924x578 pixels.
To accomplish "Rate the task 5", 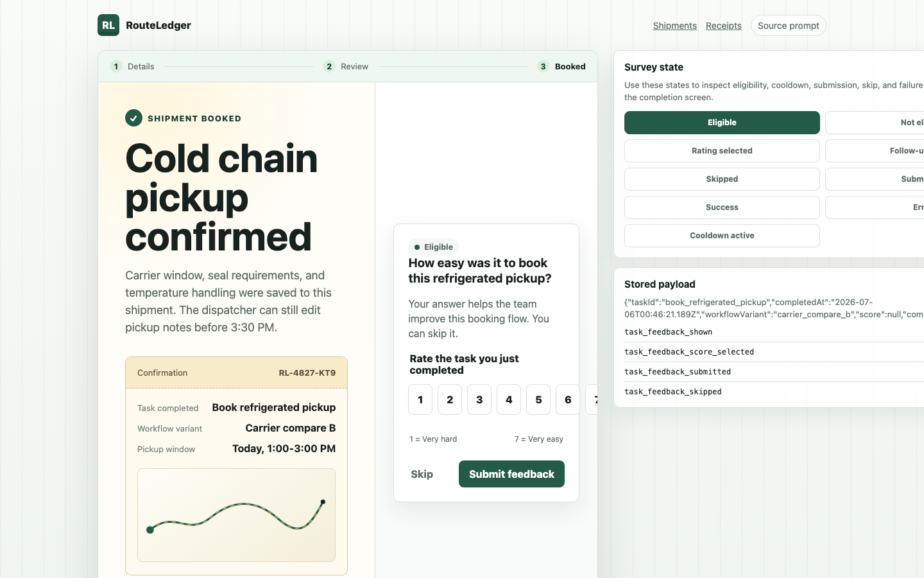I will pos(538,399).
